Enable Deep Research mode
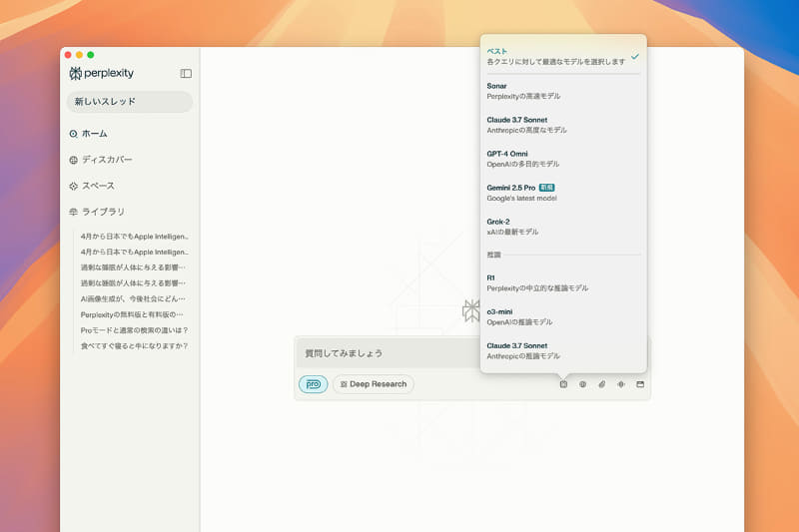799x532 pixels. pyautogui.click(x=374, y=384)
